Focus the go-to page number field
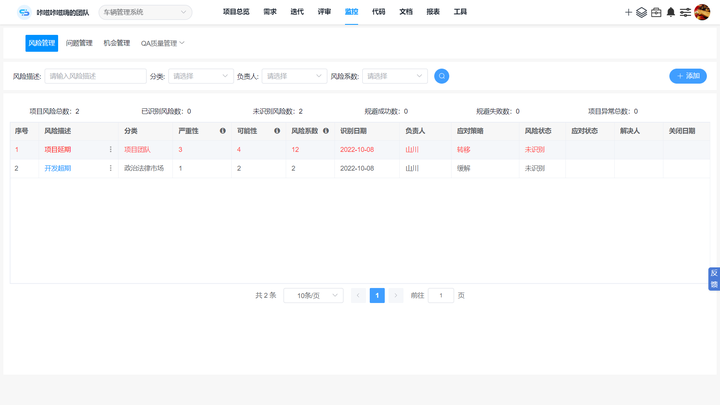The height and width of the screenshot is (405, 720). [x=441, y=295]
